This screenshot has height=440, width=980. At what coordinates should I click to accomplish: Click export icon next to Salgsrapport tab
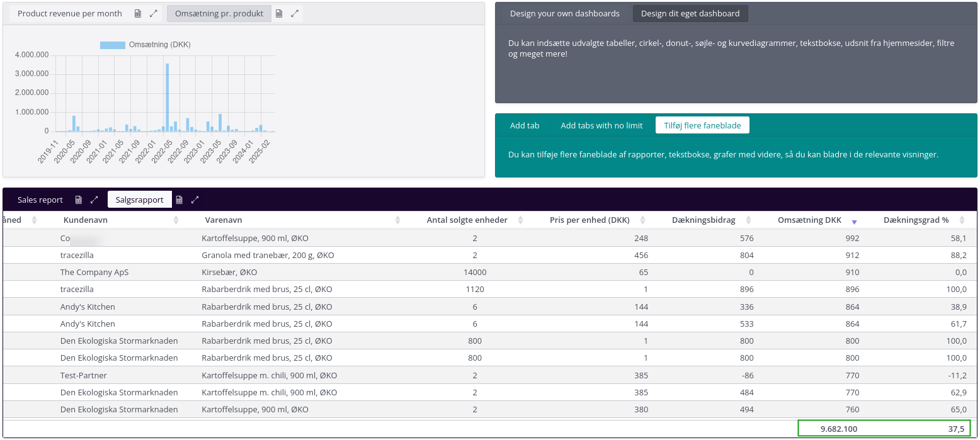(179, 200)
